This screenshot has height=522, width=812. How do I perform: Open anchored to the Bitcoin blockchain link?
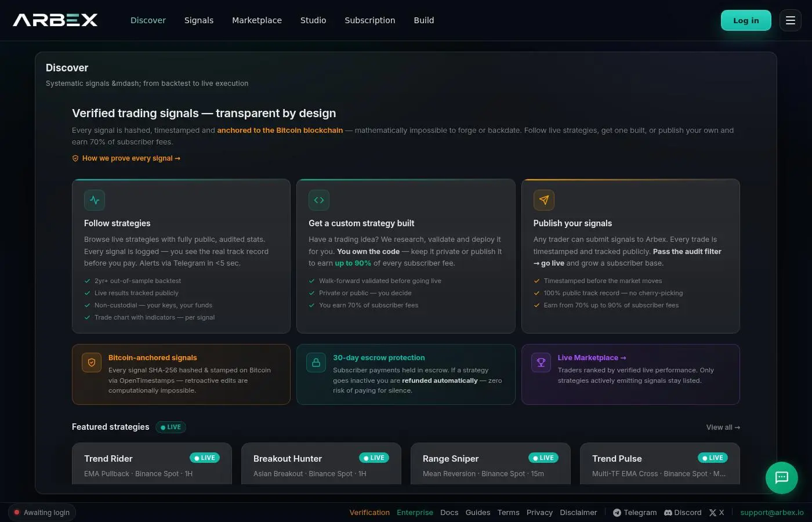click(x=280, y=130)
